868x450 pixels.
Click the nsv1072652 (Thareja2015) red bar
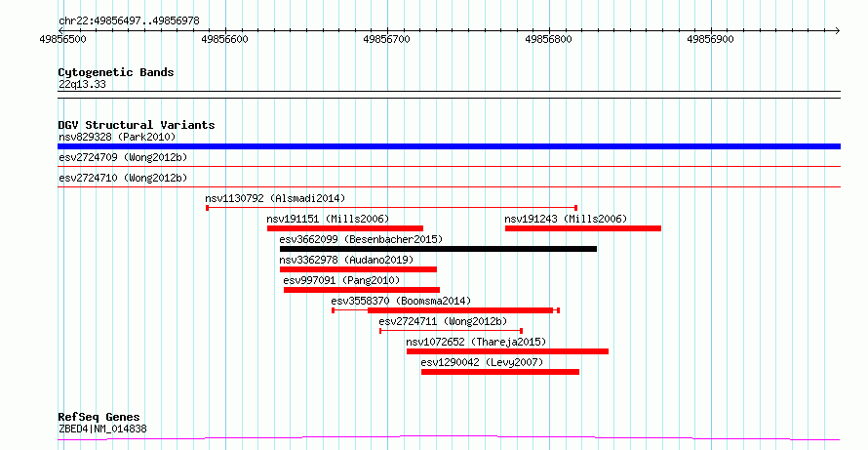click(507, 351)
